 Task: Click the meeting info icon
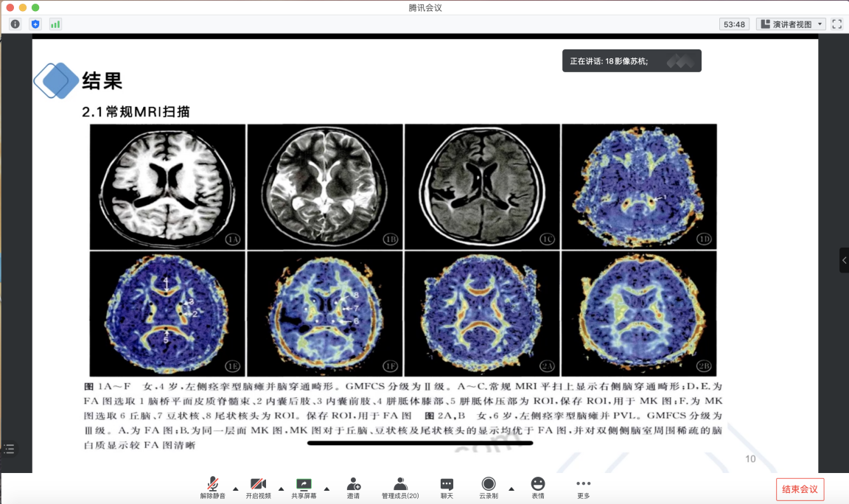pos(15,24)
